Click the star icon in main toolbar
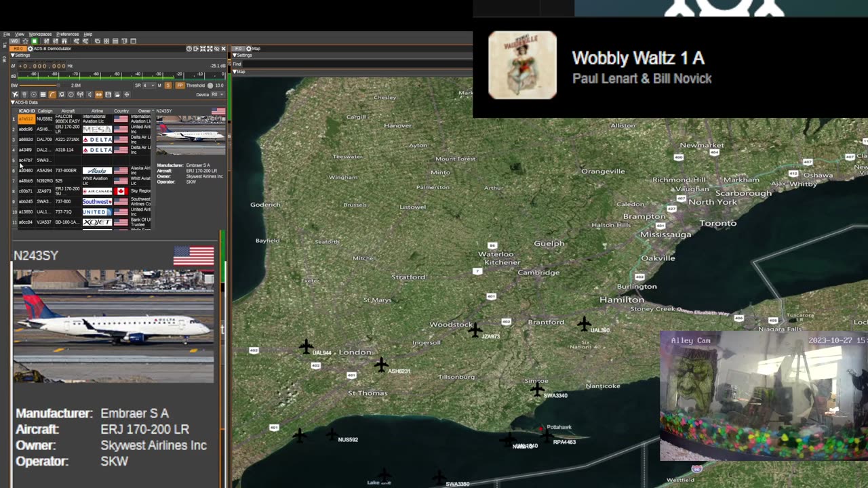This screenshot has width=868, height=488. 25,41
